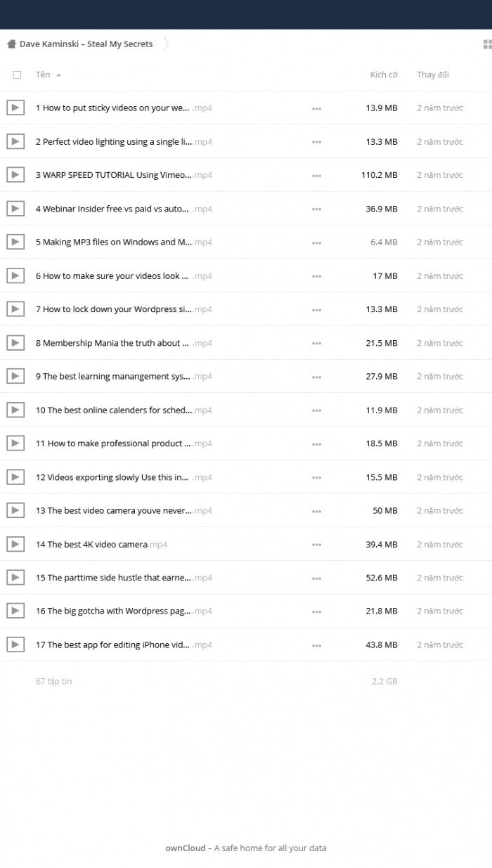Go to the home folder icon
This screenshot has height=868, width=492.
point(11,44)
